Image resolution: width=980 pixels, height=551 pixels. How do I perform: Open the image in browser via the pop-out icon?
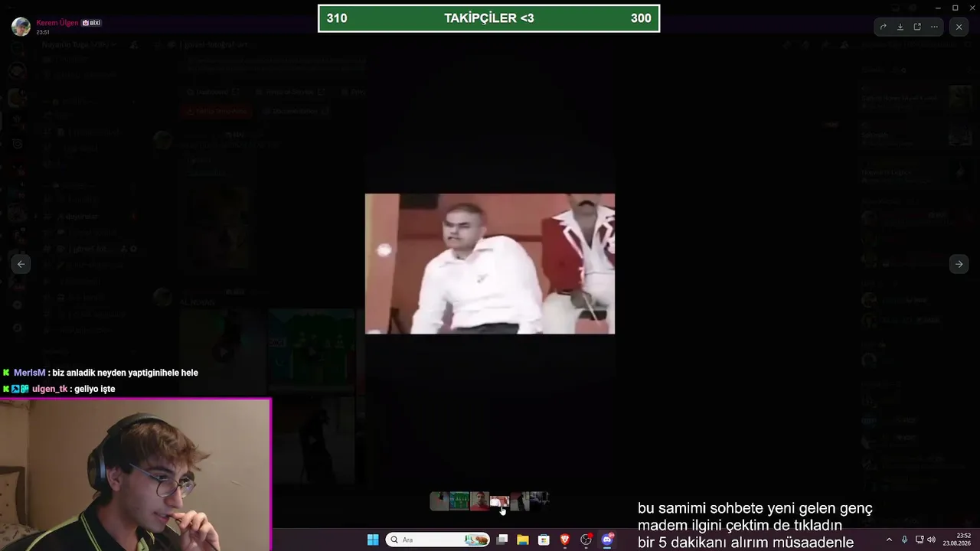917,27
